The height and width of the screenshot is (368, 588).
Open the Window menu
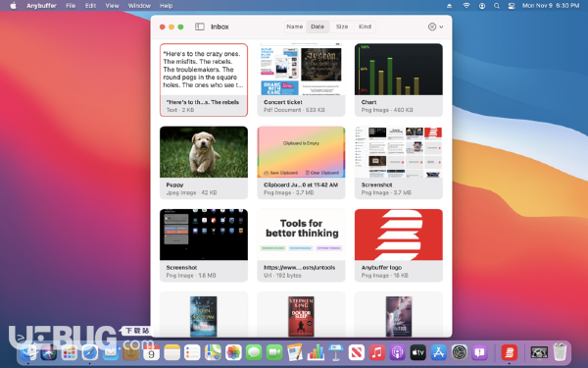[x=139, y=6]
